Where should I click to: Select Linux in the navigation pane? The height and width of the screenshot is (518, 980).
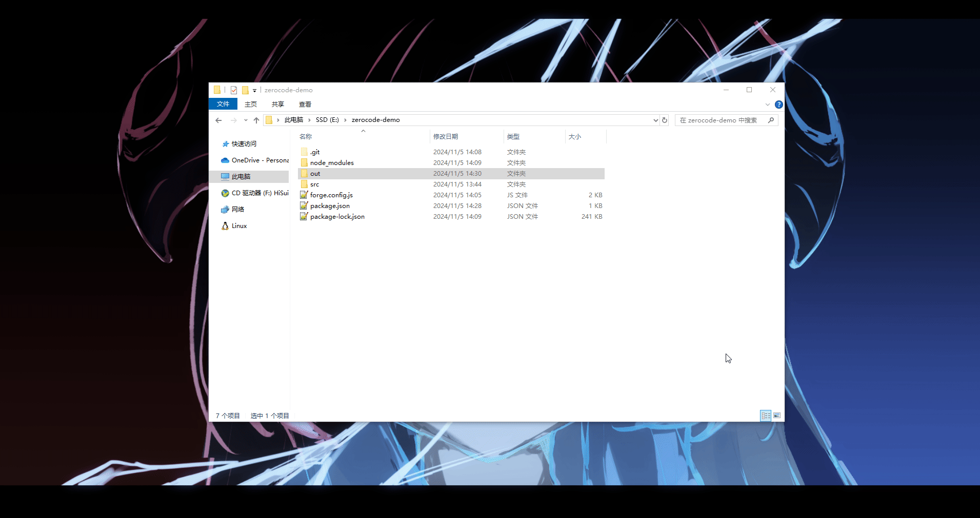tap(239, 226)
